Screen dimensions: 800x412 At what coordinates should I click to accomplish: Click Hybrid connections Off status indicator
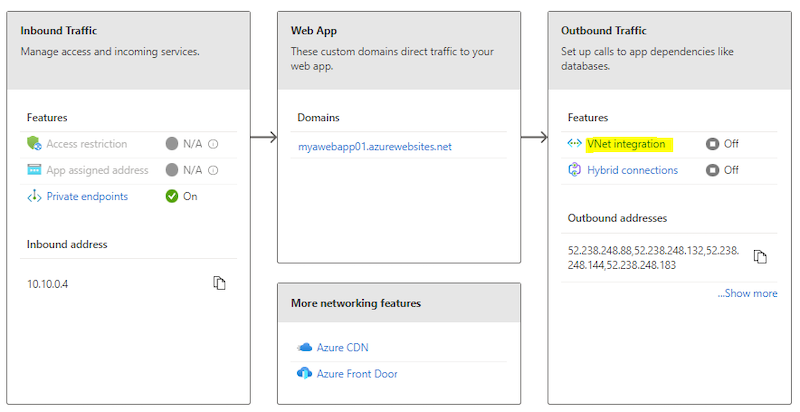tap(713, 170)
